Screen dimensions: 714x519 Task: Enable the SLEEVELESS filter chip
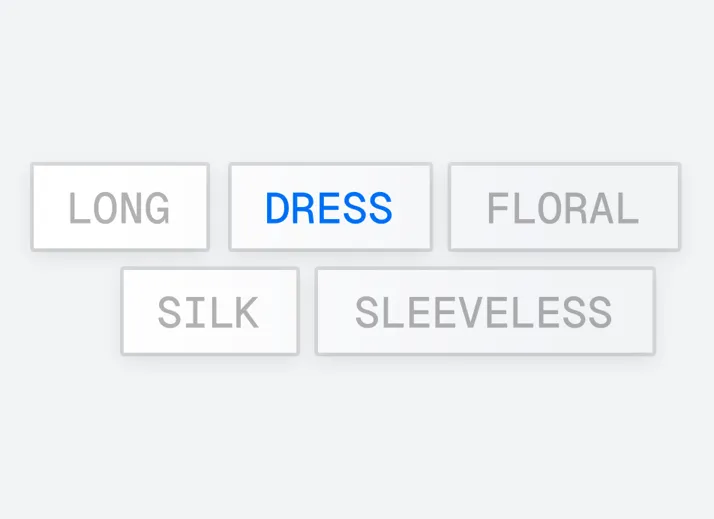point(485,311)
